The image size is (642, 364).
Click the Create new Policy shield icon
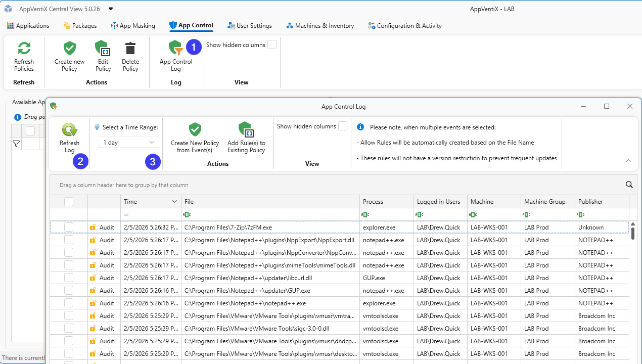tap(70, 49)
